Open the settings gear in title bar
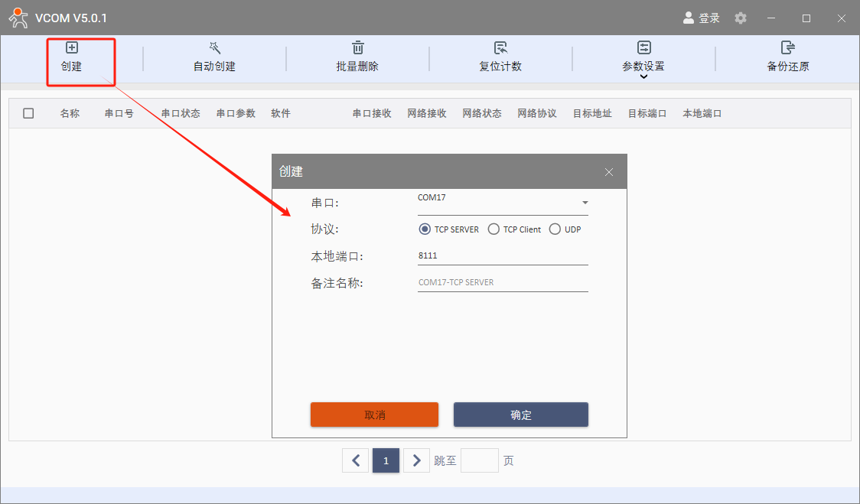 (x=740, y=18)
